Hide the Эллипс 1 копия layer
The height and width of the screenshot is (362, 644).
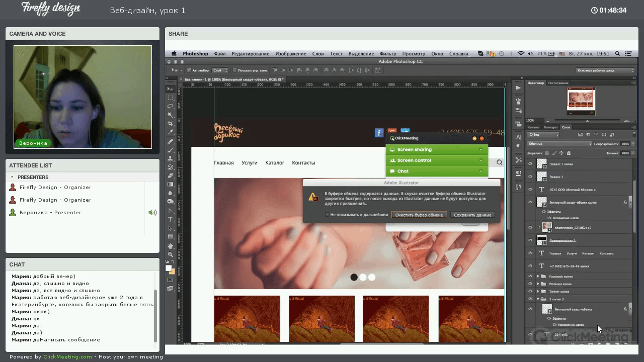(530, 163)
